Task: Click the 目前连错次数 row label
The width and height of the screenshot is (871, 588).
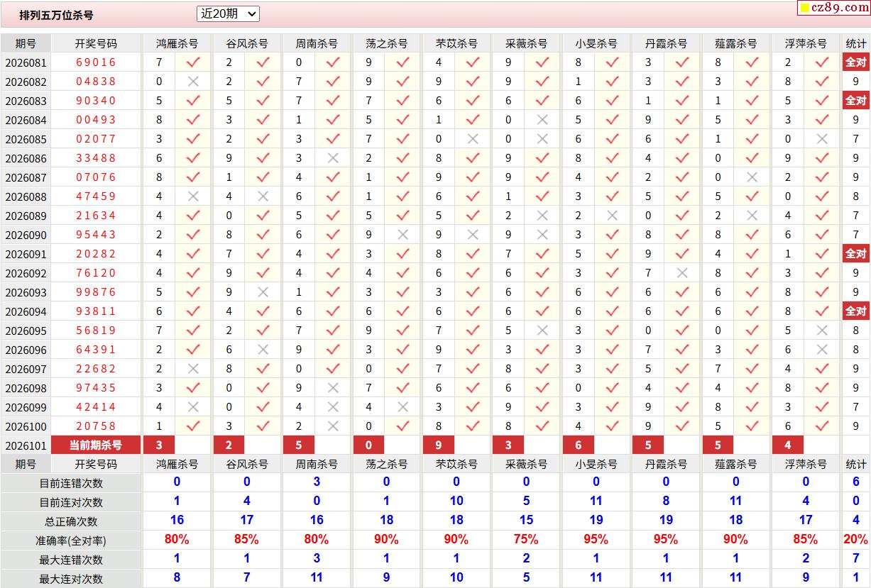Action: point(71,483)
